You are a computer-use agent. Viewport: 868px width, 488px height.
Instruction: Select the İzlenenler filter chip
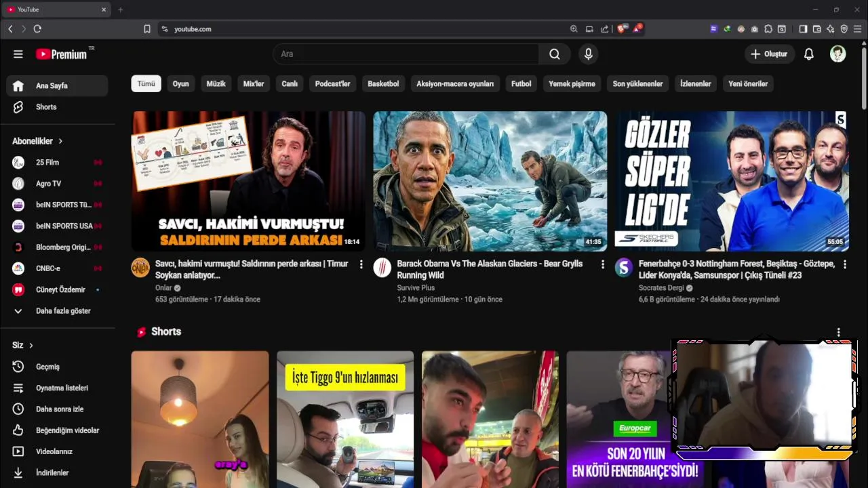coord(695,84)
